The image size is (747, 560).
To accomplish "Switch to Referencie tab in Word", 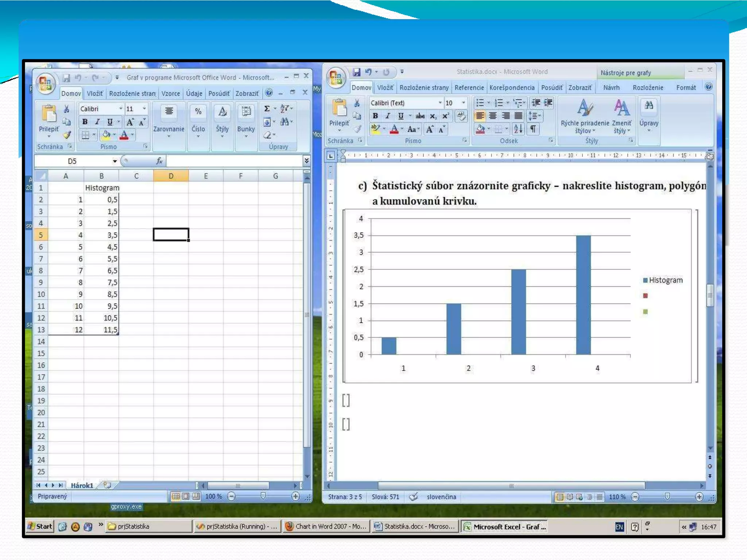I will click(x=469, y=87).
